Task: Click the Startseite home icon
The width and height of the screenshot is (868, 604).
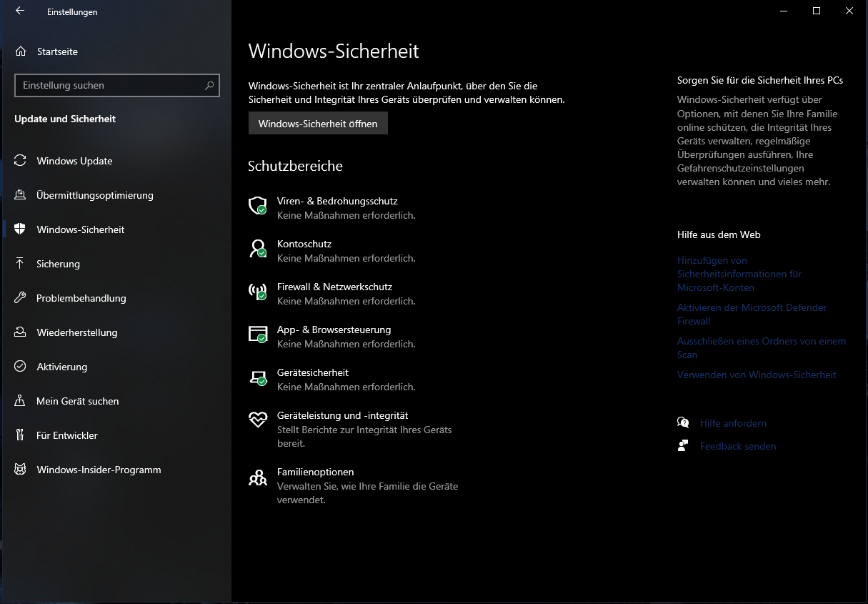Action: (x=20, y=51)
